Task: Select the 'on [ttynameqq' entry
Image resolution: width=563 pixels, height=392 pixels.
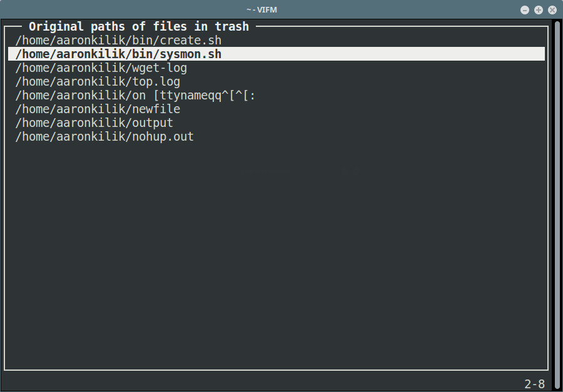Action: point(135,96)
